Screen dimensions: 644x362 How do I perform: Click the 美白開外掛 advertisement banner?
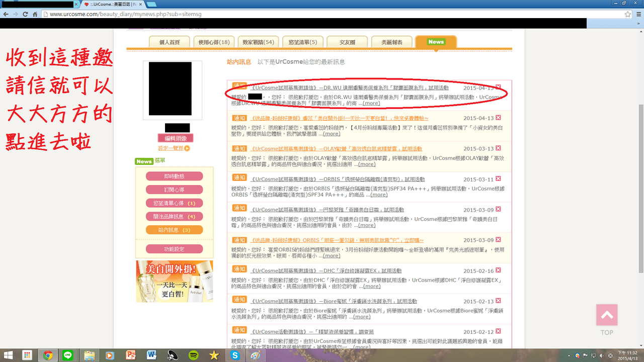pyautogui.click(x=175, y=281)
